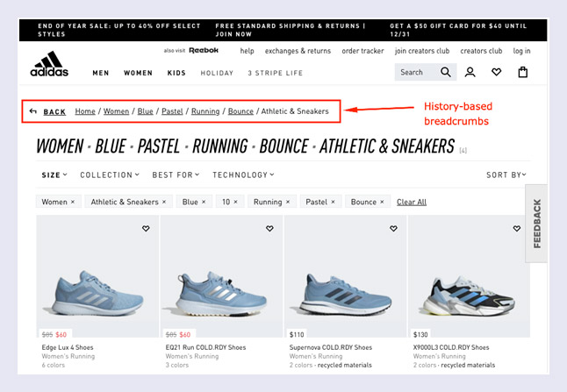The width and height of the screenshot is (567, 392).
Task: Open the wishlist heart icon in header
Action: (x=497, y=73)
